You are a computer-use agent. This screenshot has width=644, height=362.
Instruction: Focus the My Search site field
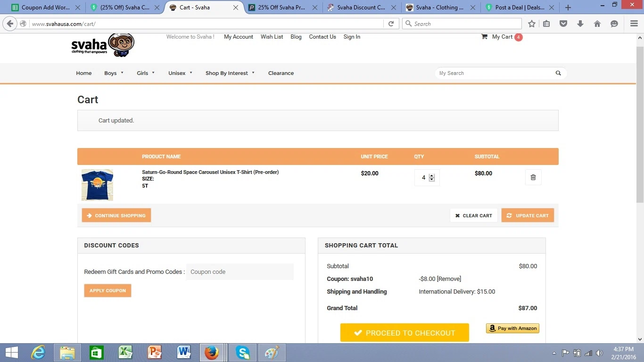click(x=494, y=73)
